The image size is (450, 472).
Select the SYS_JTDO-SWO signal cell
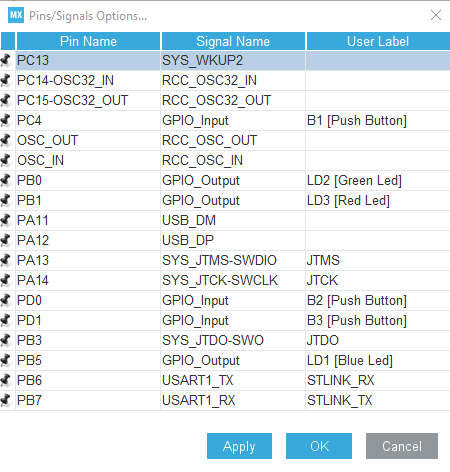tap(233, 340)
